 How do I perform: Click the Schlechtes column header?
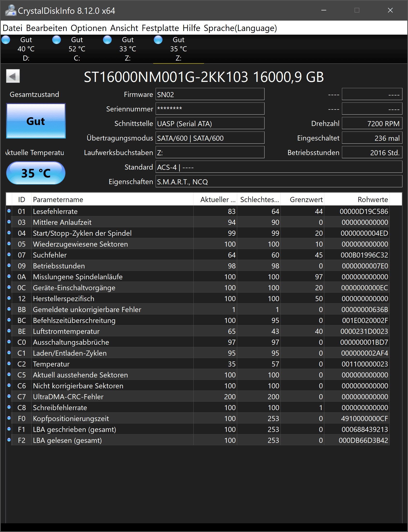259,199
